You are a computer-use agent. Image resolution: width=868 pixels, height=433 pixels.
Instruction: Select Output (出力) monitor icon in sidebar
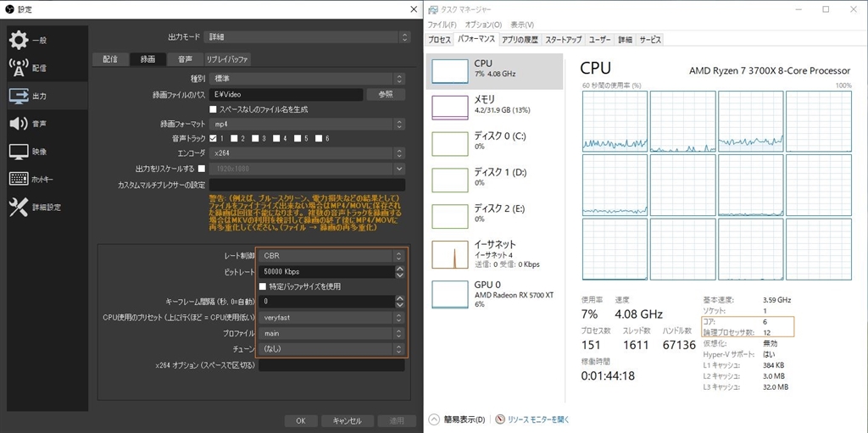point(19,96)
